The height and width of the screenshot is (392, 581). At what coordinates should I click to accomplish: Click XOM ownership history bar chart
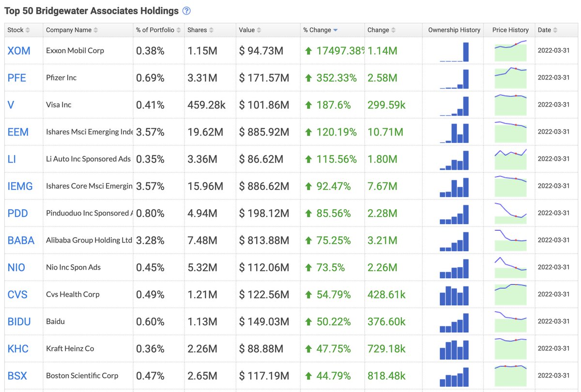point(454,52)
